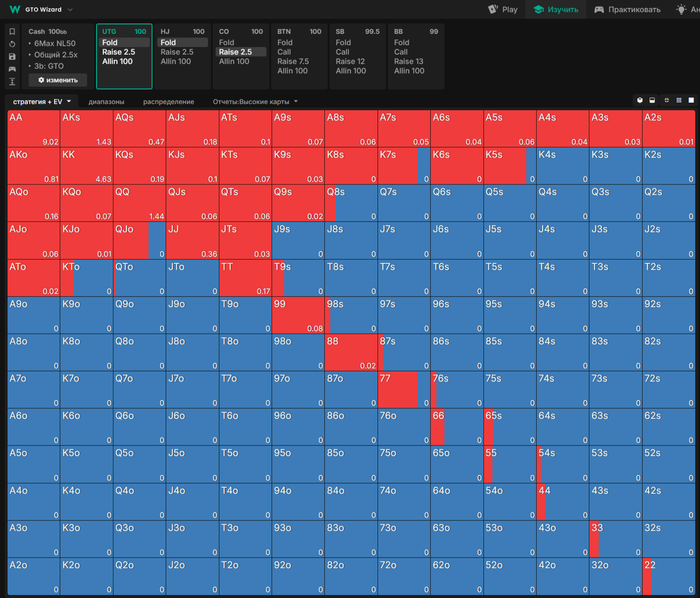
Task: Select the Q8s hand cell
Action: pos(351,203)
